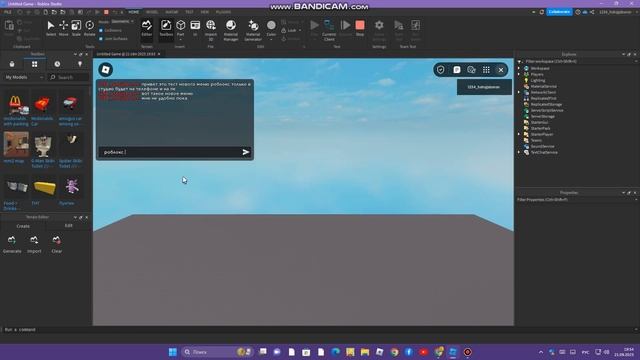
Task: Select Lighting in Explorer
Action: 538,80
